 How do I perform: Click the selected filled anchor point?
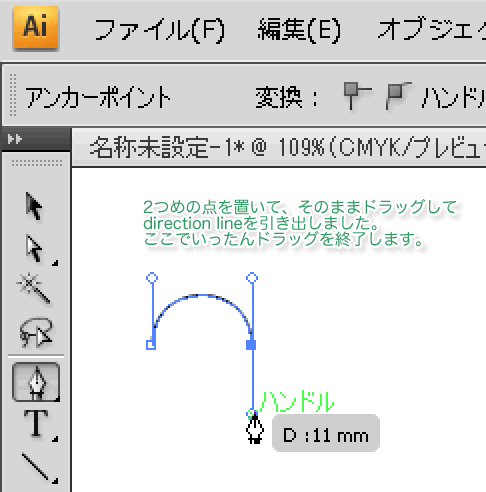tap(251, 345)
